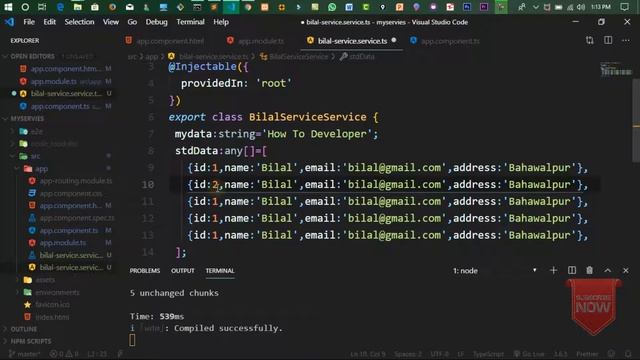The width and height of the screenshot is (640, 360).
Task: Click the Compare Changes icon in editor title bar
Action: click(x=589, y=40)
